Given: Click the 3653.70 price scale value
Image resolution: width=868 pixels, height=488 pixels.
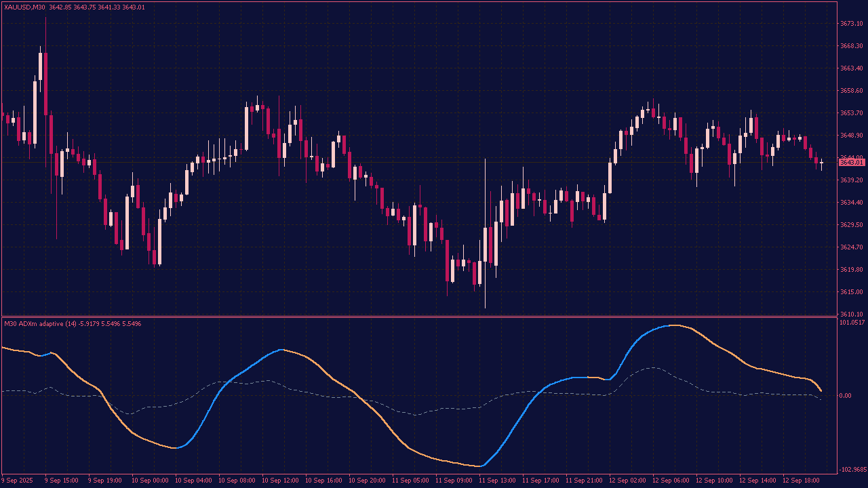Looking at the screenshot, I should (x=851, y=113).
